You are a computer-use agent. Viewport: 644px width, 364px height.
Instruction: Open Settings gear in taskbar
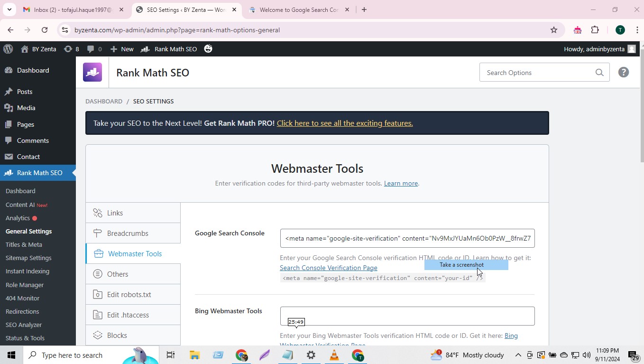tap(311, 355)
